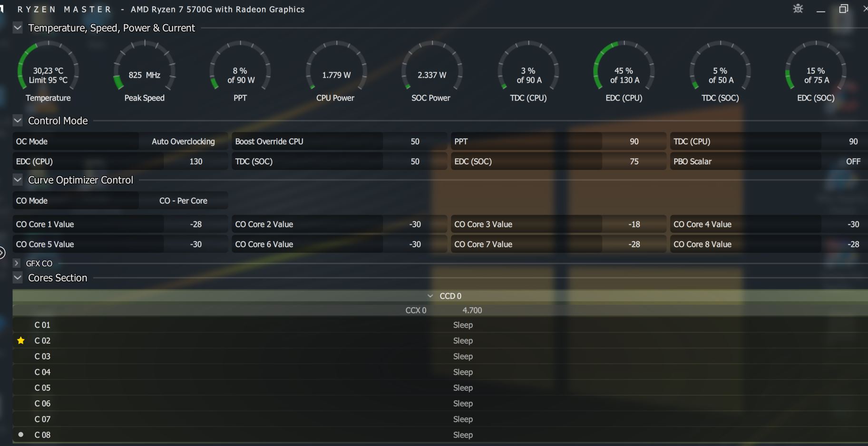Click the OC Mode label
The height and width of the screenshot is (446, 868).
click(32, 141)
